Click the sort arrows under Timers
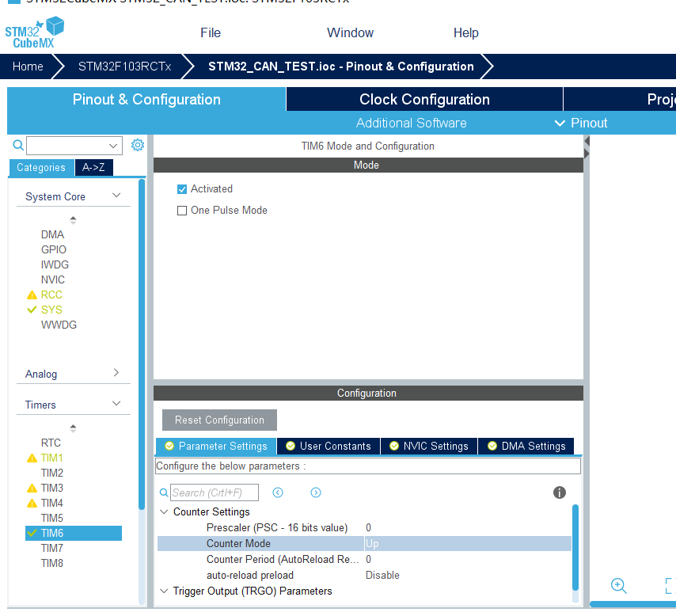Image resolution: width=676 pixels, height=616 pixels. (x=74, y=428)
